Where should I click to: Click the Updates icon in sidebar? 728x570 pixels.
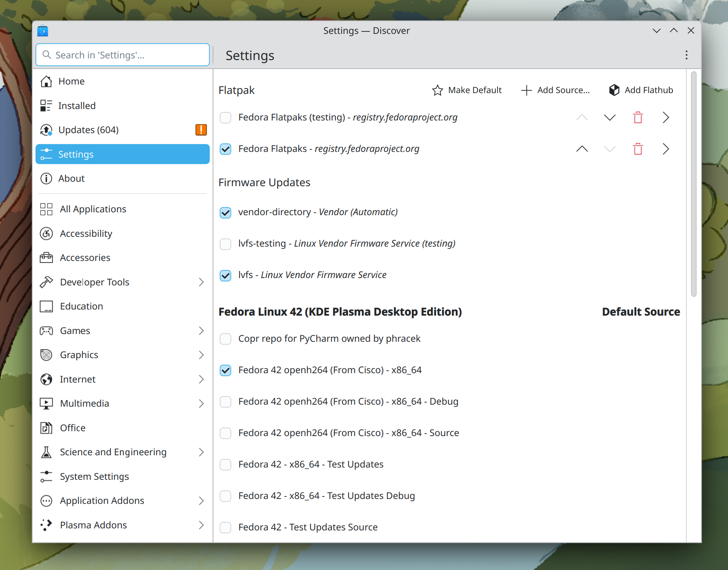tap(46, 130)
